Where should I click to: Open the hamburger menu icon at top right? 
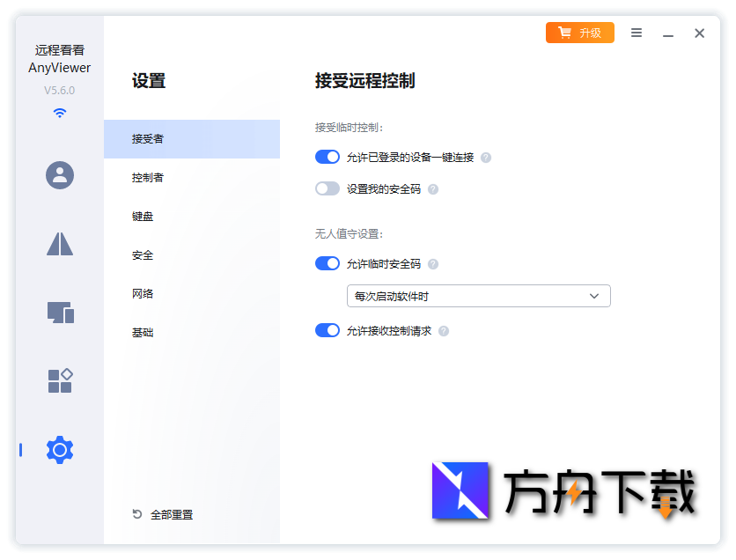point(637,33)
